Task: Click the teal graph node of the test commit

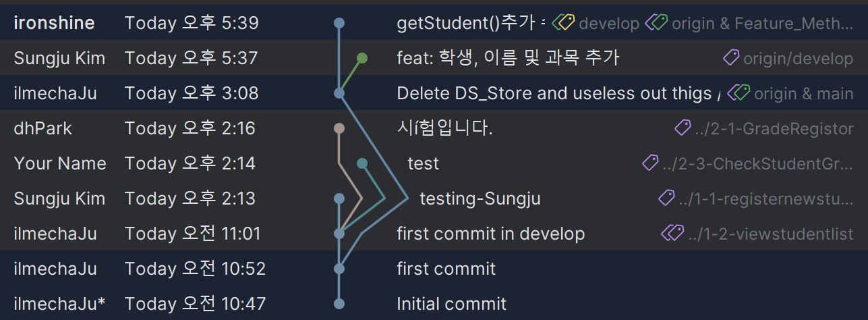Action: tap(362, 163)
